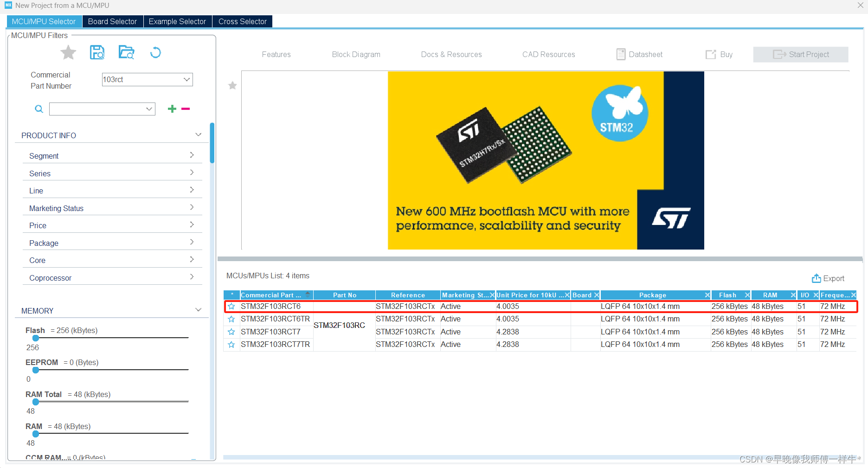Image resolution: width=868 pixels, height=468 pixels.
Task: Click the Part No column header
Action: 344,295
